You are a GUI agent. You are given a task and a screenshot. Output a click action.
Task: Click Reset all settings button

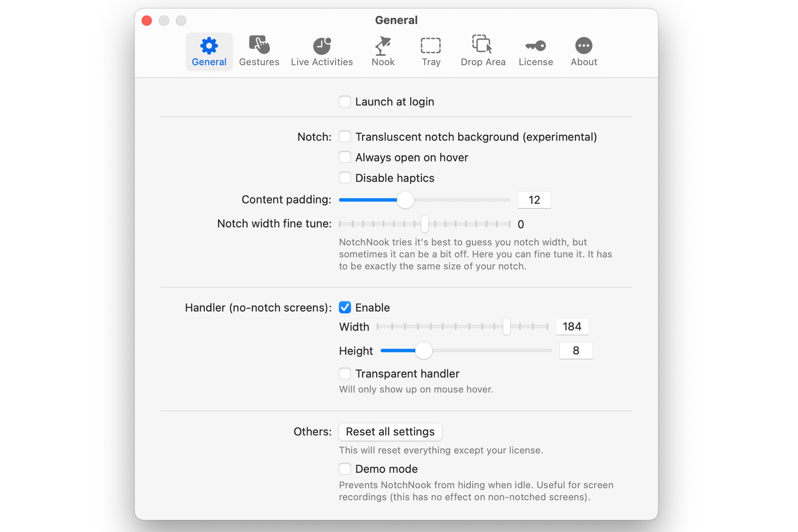pos(390,432)
